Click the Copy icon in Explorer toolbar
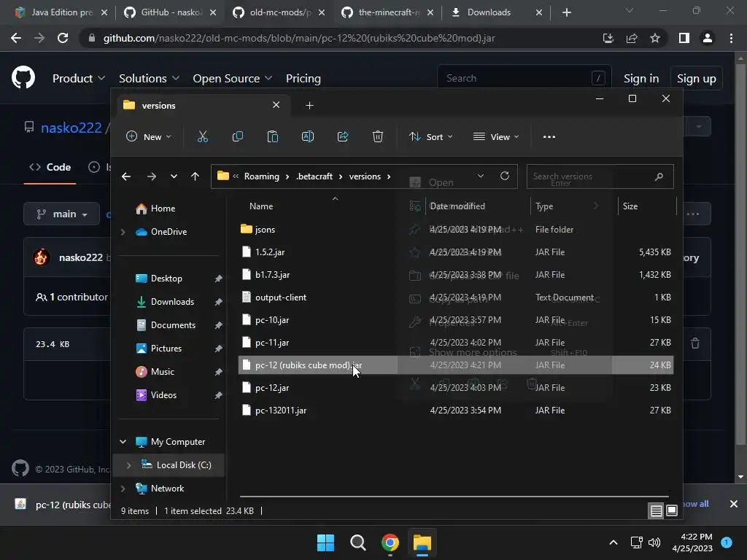The height and width of the screenshot is (560, 747). 237,136
